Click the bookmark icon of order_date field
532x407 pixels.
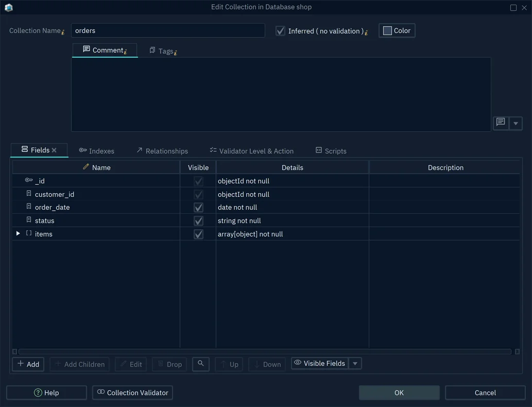29,207
